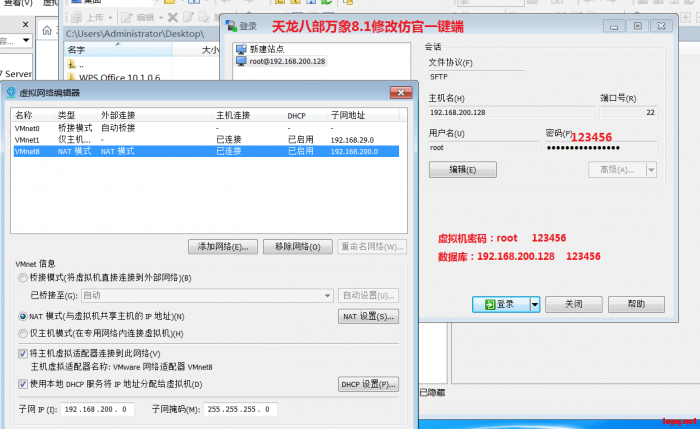Focus the 端口号 port number field
The width and height of the screenshot is (700, 429).
[x=628, y=112]
